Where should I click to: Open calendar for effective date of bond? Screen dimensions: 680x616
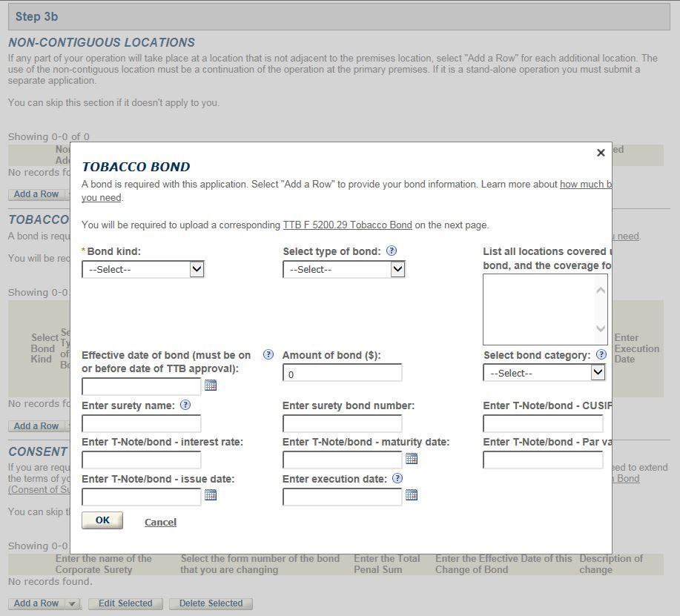tap(210, 385)
